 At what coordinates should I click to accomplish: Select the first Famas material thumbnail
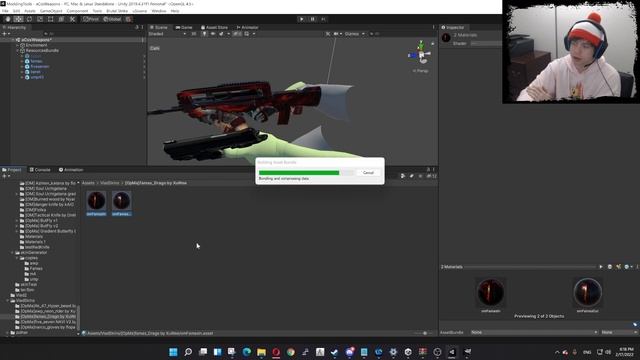point(96,203)
